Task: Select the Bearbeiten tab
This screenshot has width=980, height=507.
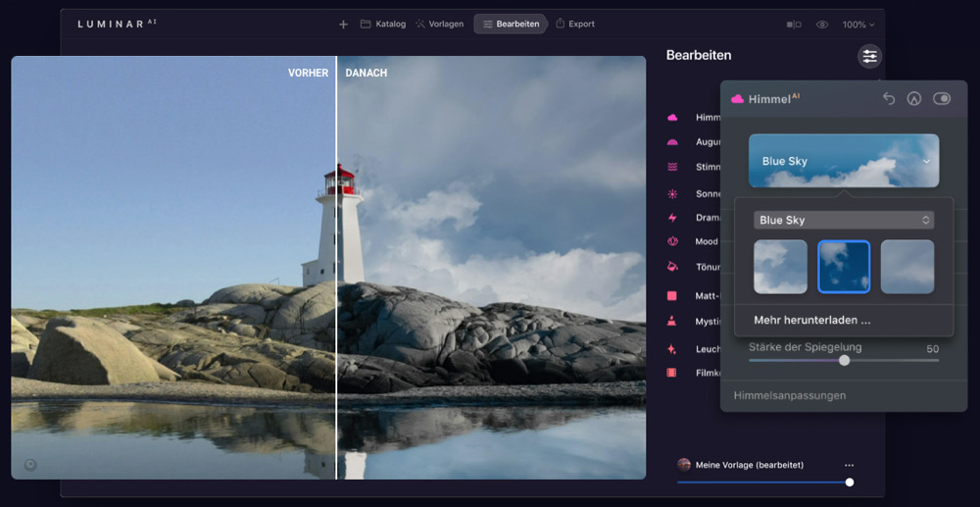Action: tap(510, 25)
